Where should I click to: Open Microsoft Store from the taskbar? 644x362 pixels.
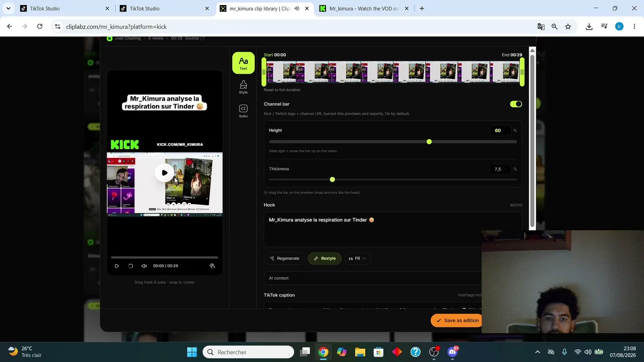(378, 352)
